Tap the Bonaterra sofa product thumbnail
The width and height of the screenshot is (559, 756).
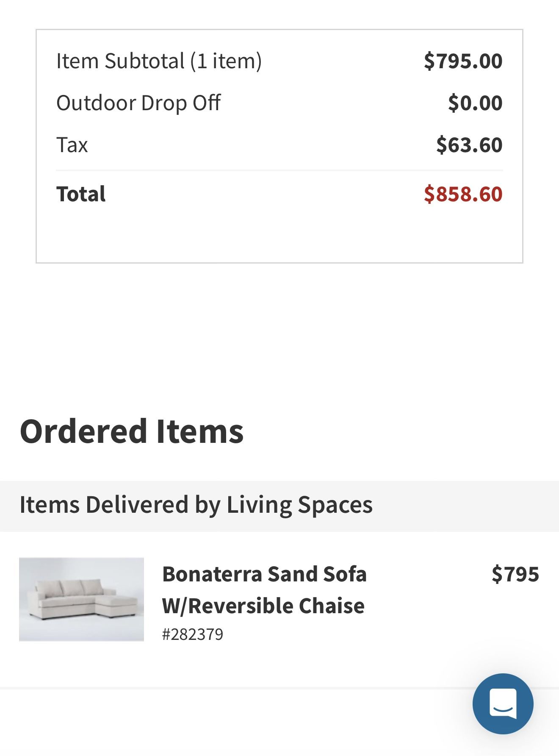(x=81, y=599)
